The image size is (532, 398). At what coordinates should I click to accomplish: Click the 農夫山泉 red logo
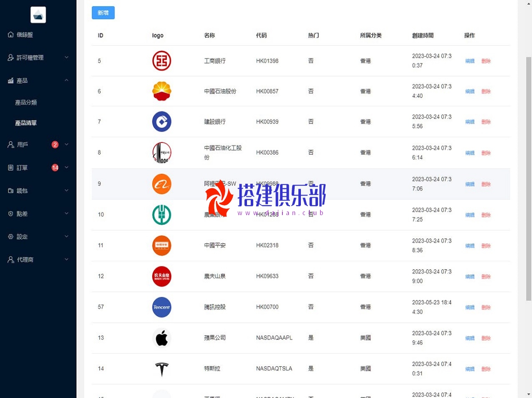pyautogui.click(x=162, y=276)
